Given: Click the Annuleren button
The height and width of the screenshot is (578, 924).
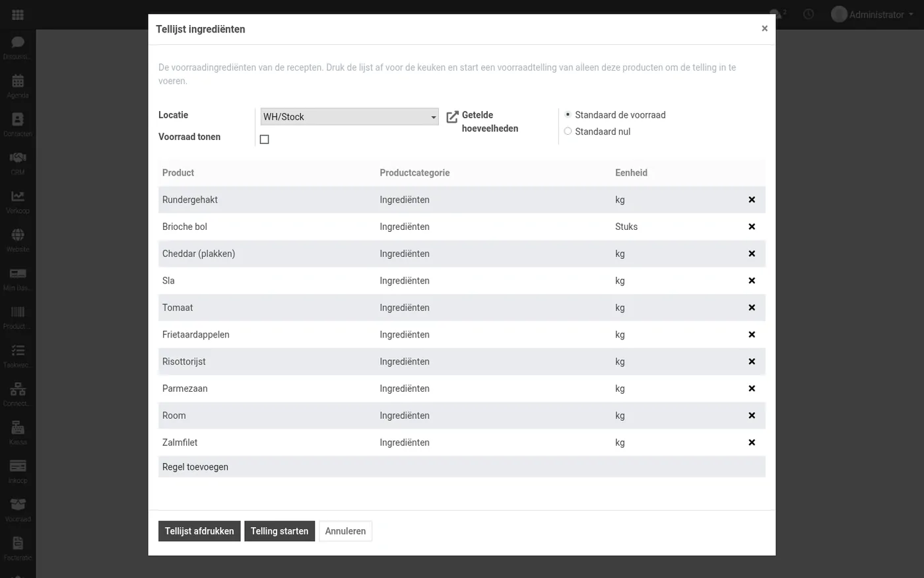Looking at the screenshot, I should click(345, 531).
